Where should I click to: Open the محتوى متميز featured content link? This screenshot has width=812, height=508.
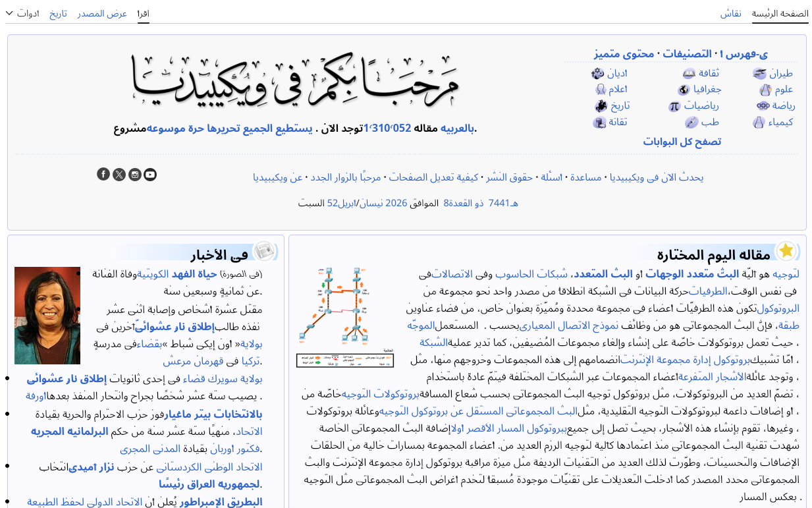624,54
